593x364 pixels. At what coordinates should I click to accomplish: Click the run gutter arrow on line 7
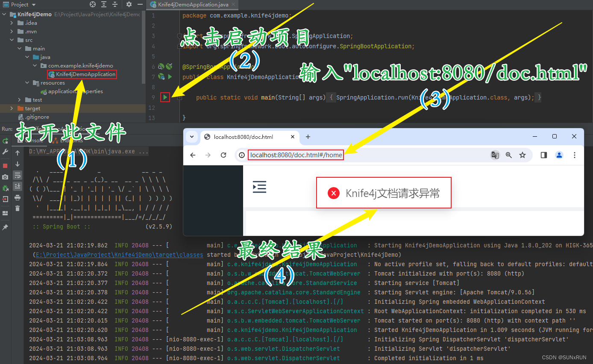point(170,77)
